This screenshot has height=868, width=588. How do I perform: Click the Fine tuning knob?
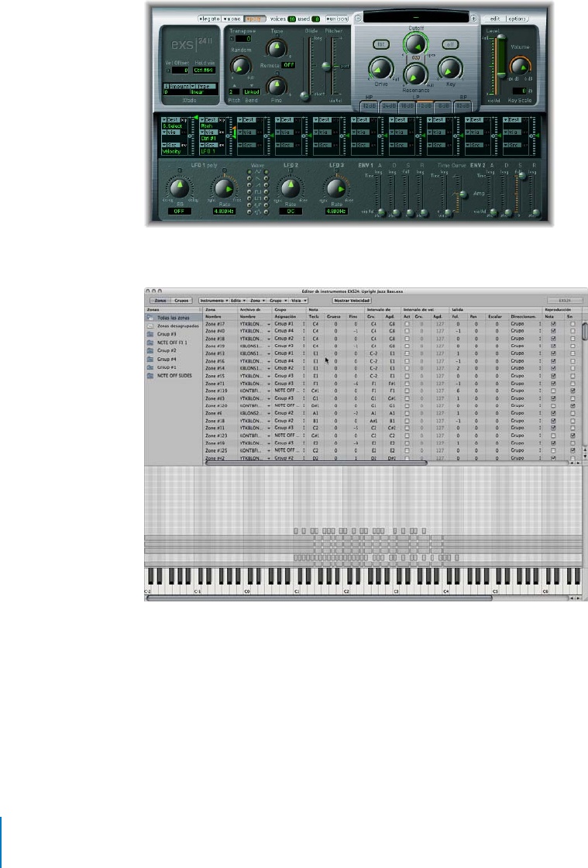276,86
